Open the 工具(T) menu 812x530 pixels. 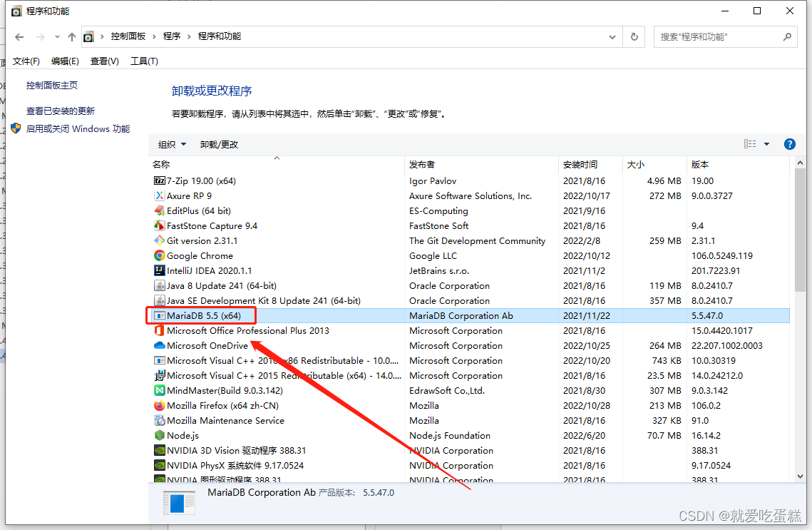(x=144, y=61)
